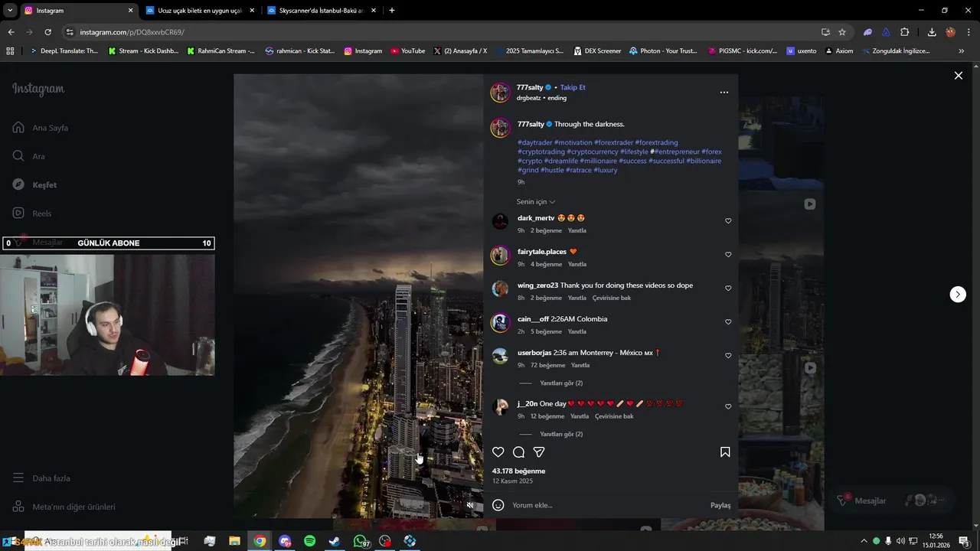The height and width of the screenshot is (551, 980).
Task: Click the Instagram logo in the sidebar
Action: 38,90
